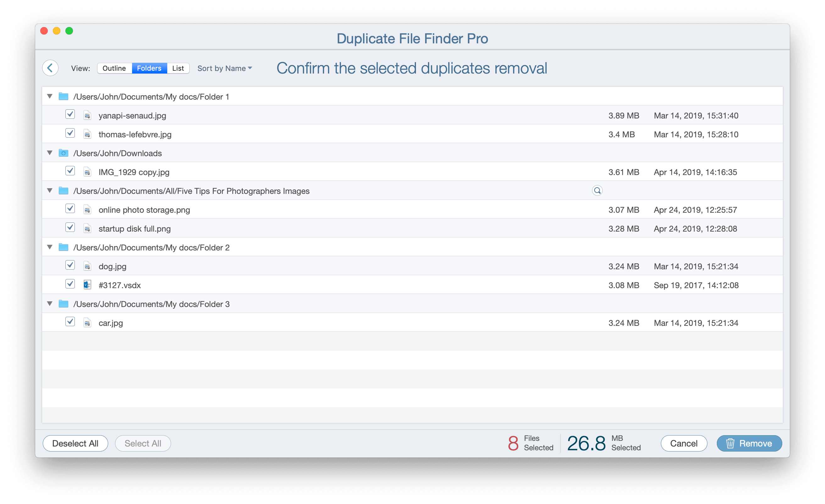Toggle checkbox for yanapi-senaud.jpg file

coord(70,115)
